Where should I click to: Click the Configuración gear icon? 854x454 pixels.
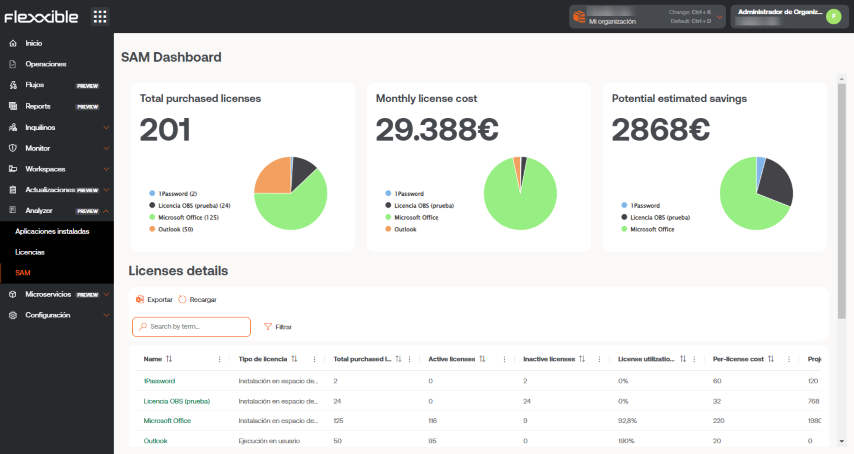[x=13, y=315]
